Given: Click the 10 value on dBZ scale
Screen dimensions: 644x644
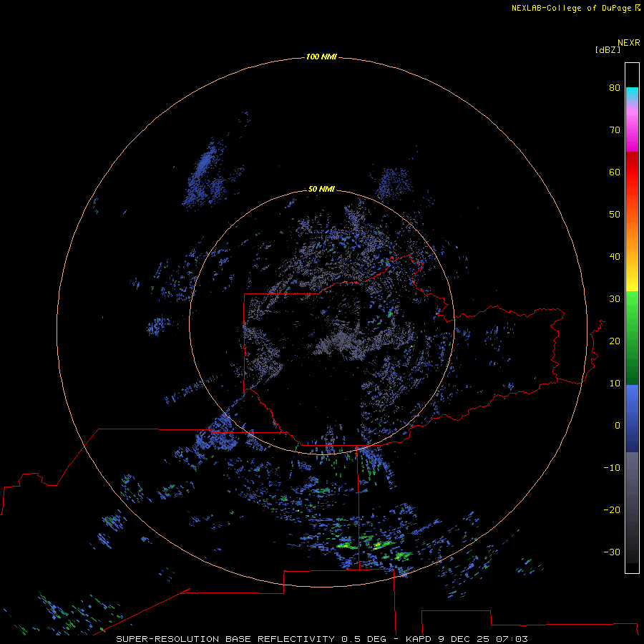Looking at the screenshot, I should (615, 384).
